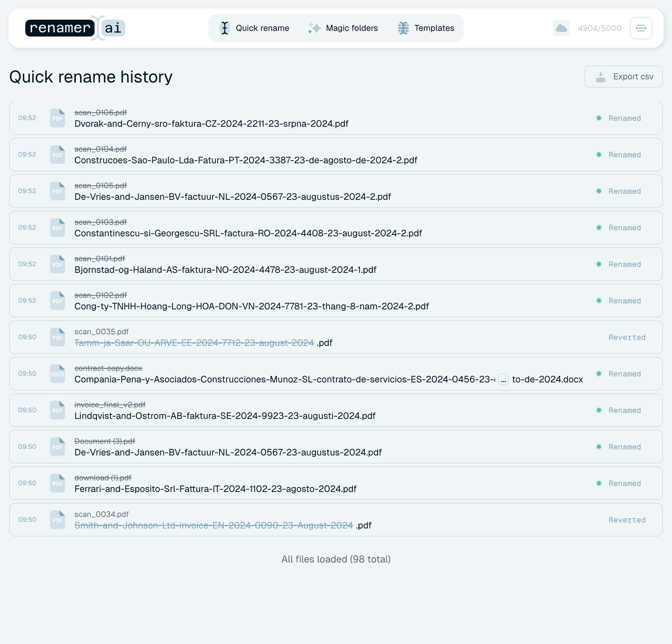Expand the truncated Compania-Pena filename ellipsis
672x644 pixels.
(503, 380)
